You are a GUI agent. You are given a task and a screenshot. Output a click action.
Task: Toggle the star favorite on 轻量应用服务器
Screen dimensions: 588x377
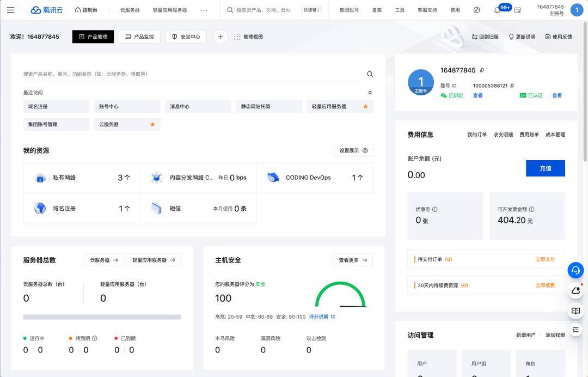365,107
